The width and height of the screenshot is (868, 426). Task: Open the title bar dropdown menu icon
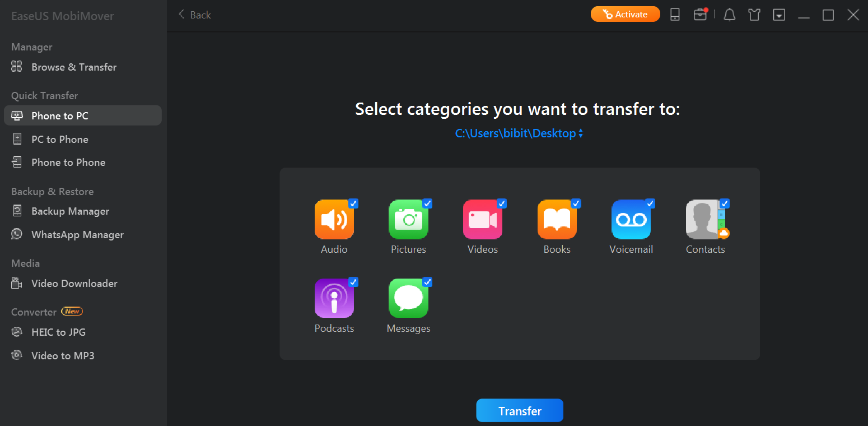779,15
